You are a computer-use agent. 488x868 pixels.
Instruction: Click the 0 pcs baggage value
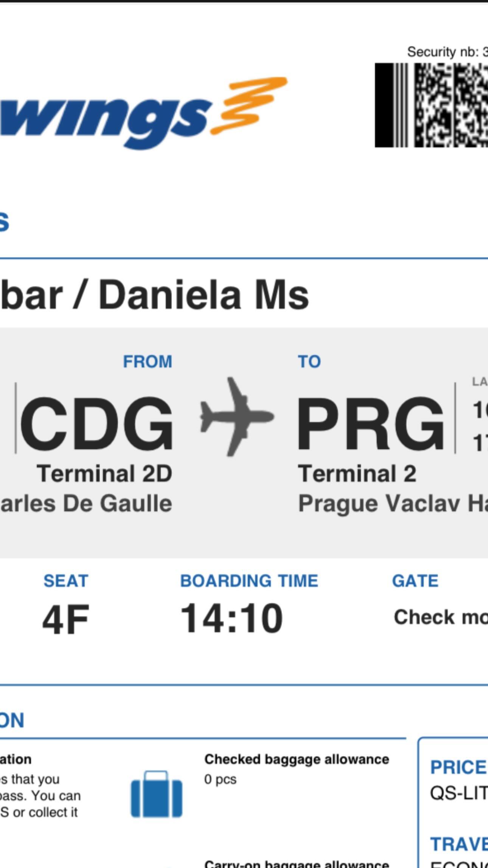click(x=221, y=779)
